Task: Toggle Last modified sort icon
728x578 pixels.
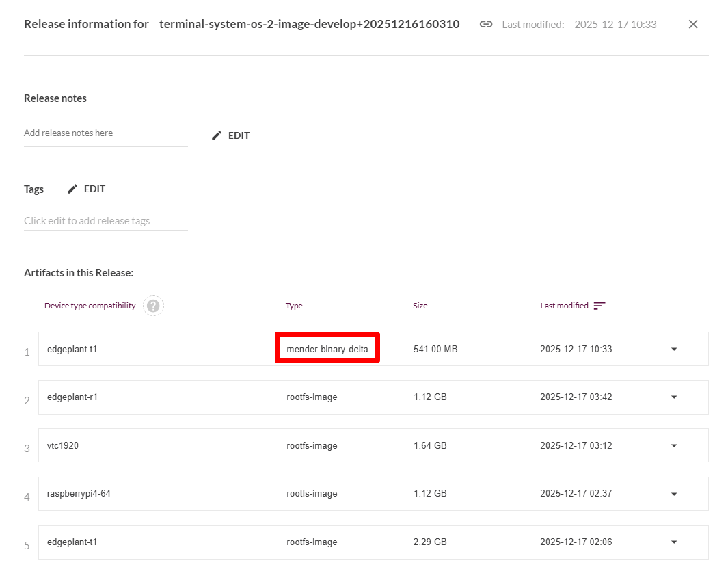Action: pos(599,306)
